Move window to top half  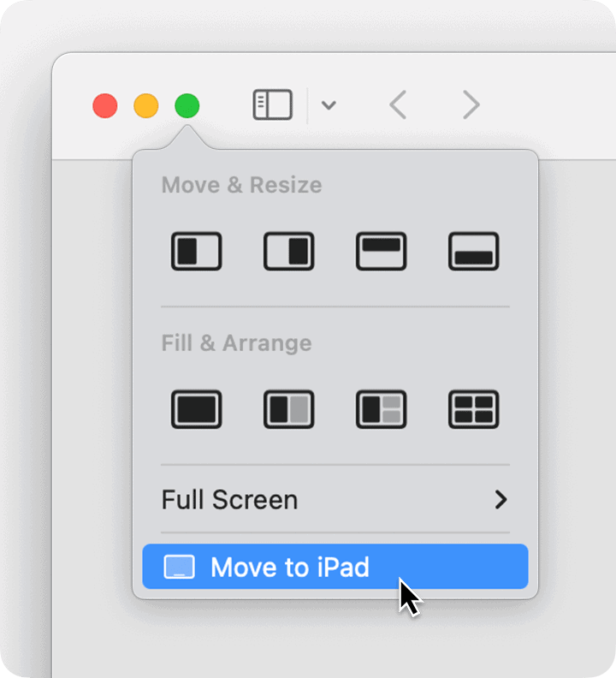pos(382,252)
